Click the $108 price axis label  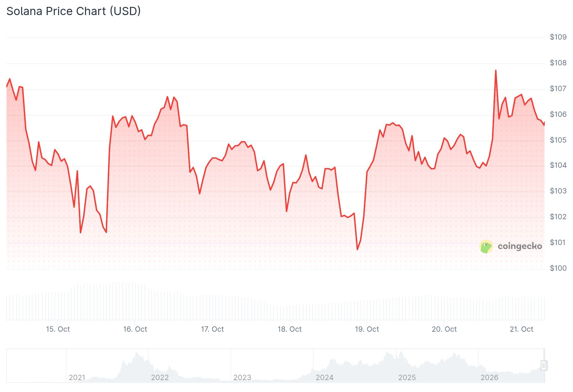(558, 63)
